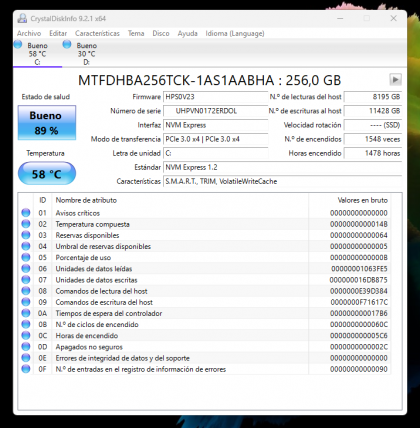This screenshot has width=420, height=428.
Task: Open the Idioma (Language) menu
Action: pyautogui.click(x=235, y=33)
